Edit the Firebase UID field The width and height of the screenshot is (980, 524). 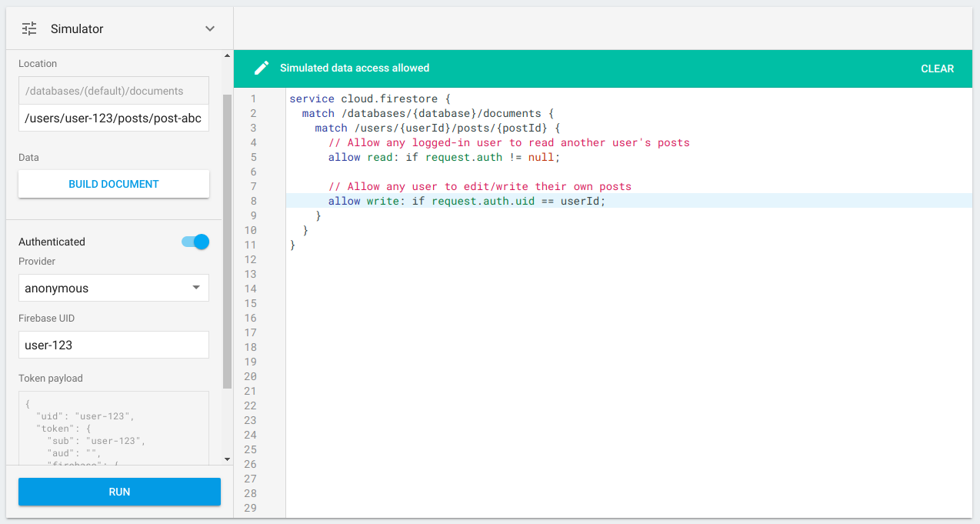(114, 345)
